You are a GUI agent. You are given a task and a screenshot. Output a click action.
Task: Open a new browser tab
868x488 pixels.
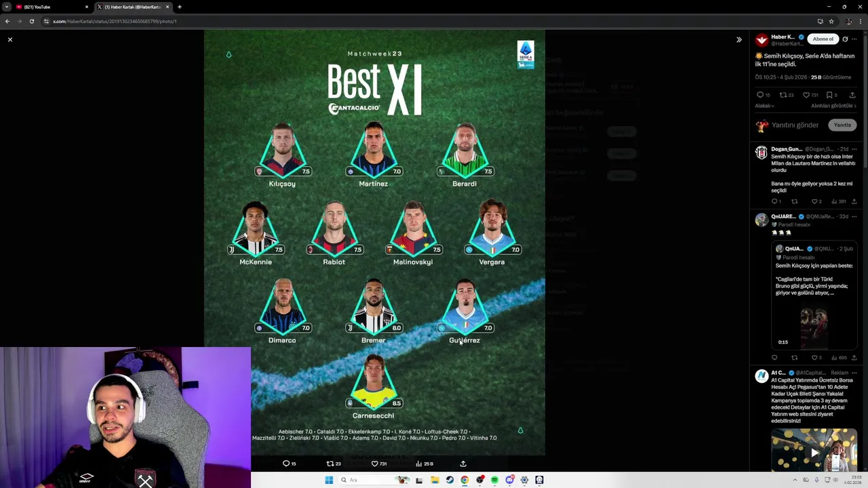click(x=180, y=7)
